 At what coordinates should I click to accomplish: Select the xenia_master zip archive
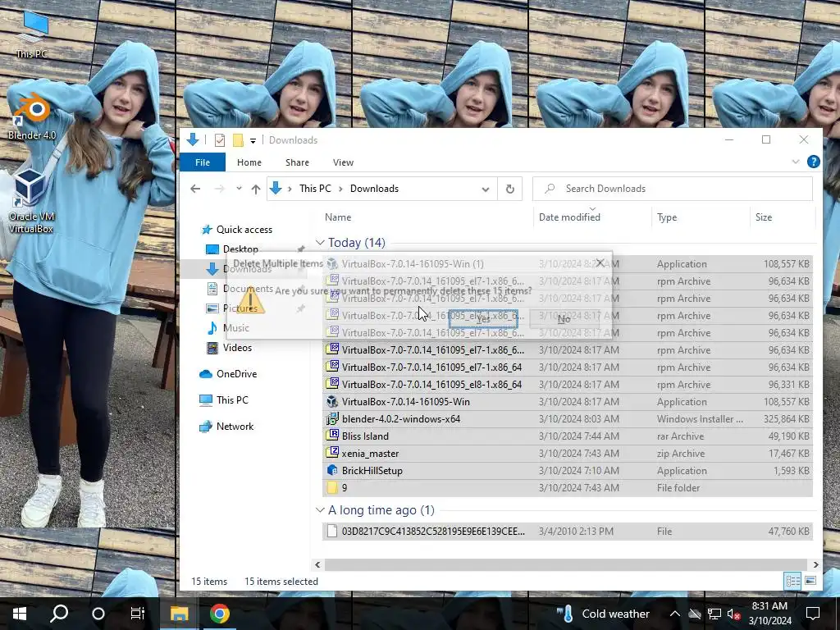[568, 453]
